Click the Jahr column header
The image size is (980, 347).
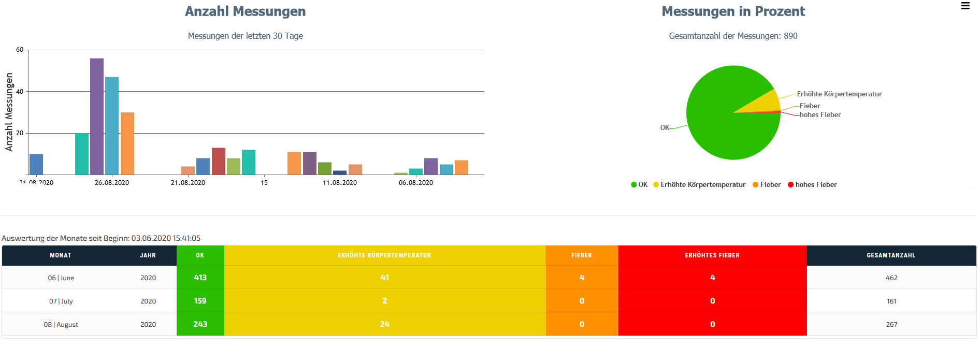point(148,255)
